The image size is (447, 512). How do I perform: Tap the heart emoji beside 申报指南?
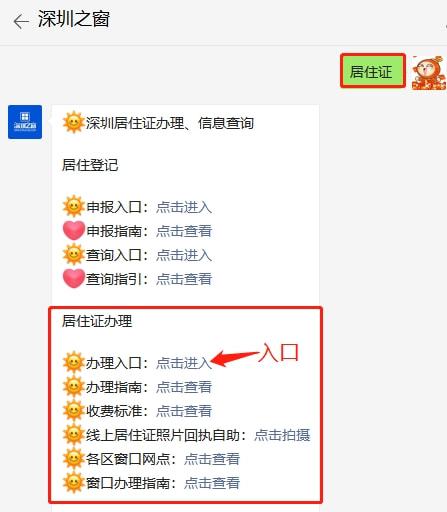tap(73, 231)
